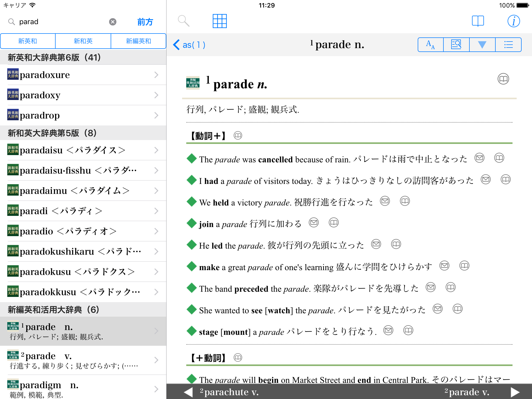Tap the magnifier search icon in toolbar
The height and width of the screenshot is (399, 532).
click(183, 21)
